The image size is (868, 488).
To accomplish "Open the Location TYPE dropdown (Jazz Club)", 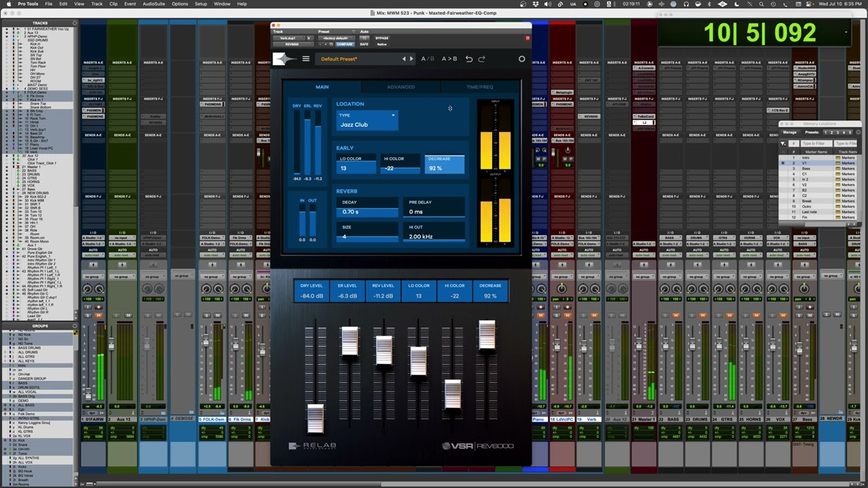I will 367,121.
